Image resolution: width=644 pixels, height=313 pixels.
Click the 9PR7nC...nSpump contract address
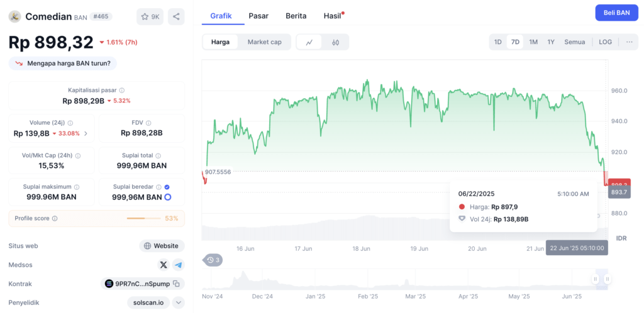[143, 283]
